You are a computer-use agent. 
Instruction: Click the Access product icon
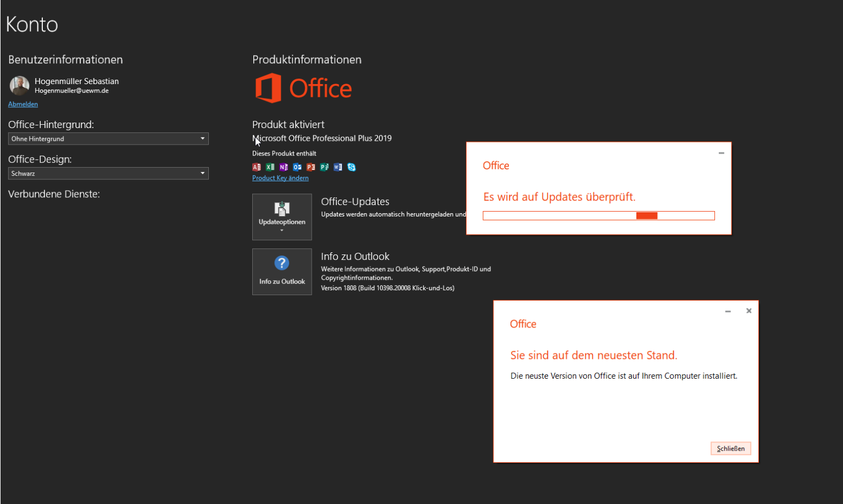coord(257,167)
